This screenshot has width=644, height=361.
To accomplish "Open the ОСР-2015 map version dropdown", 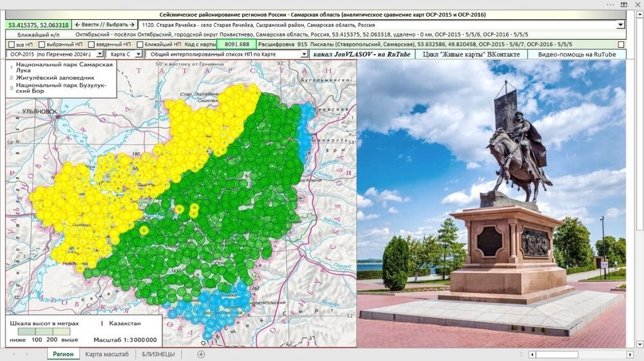I will [x=99, y=54].
